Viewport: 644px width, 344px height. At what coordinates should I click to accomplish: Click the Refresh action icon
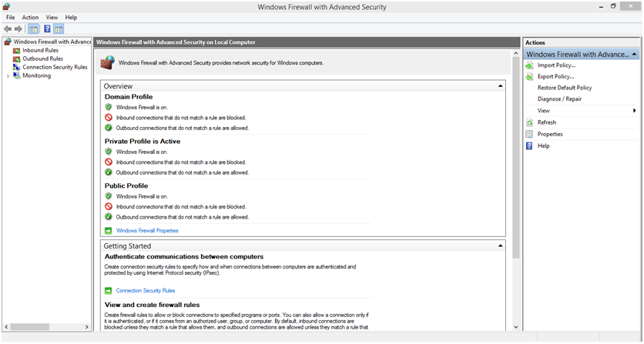coord(529,122)
